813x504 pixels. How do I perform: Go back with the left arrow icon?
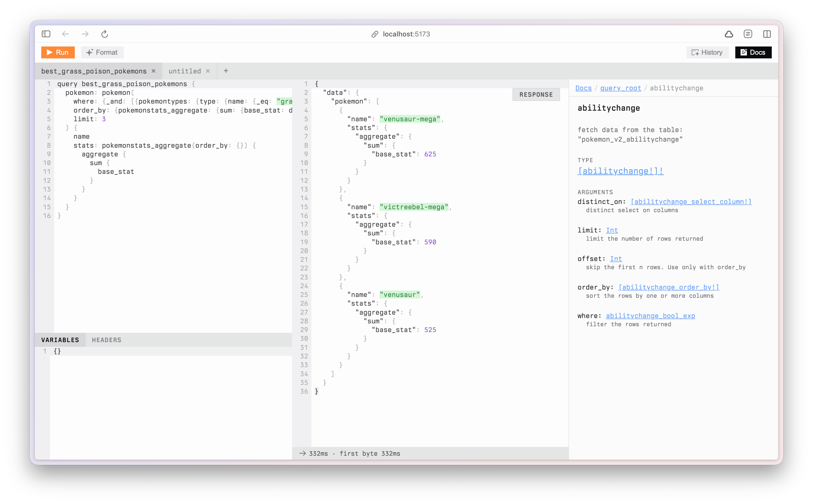tap(66, 34)
